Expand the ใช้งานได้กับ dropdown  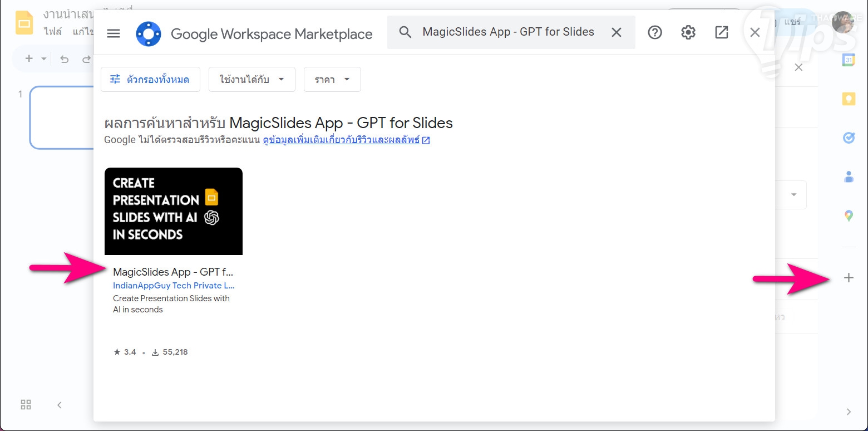pos(252,79)
